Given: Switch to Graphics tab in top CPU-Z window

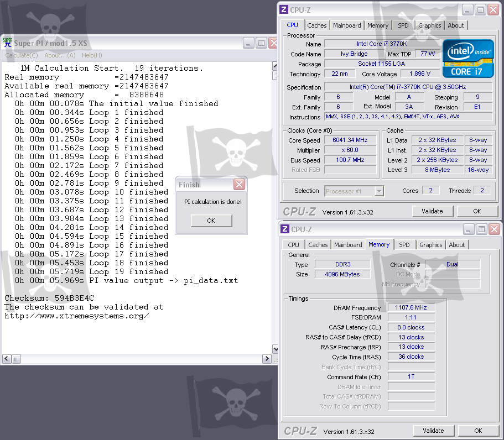Looking at the screenshot, I should click(x=429, y=25).
